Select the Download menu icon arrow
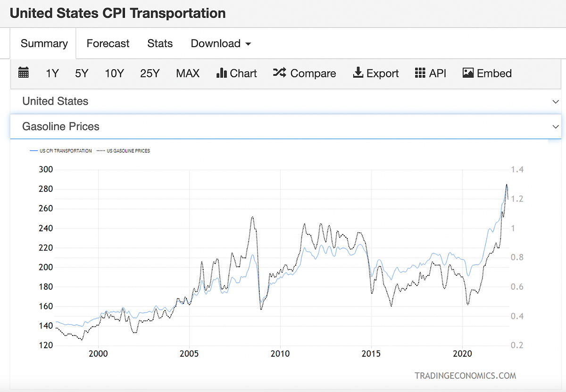The height and width of the screenshot is (392, 566). (x=249, y=43)
